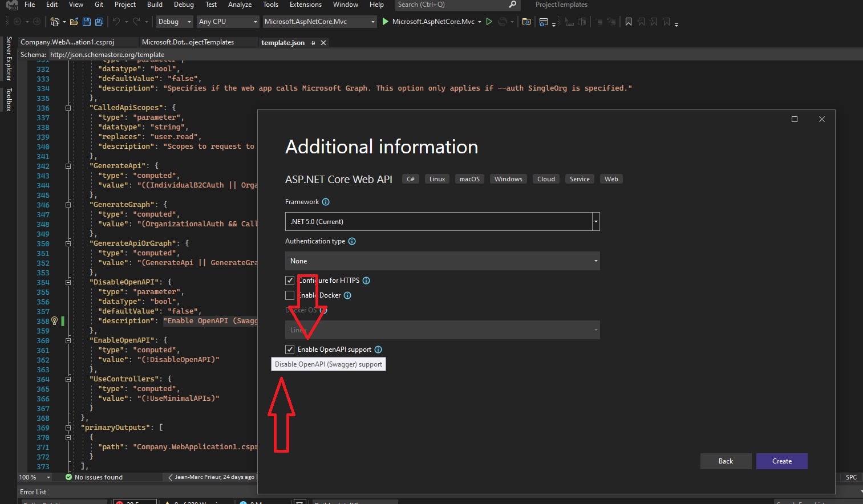Save the current file

tap(86, 21)
